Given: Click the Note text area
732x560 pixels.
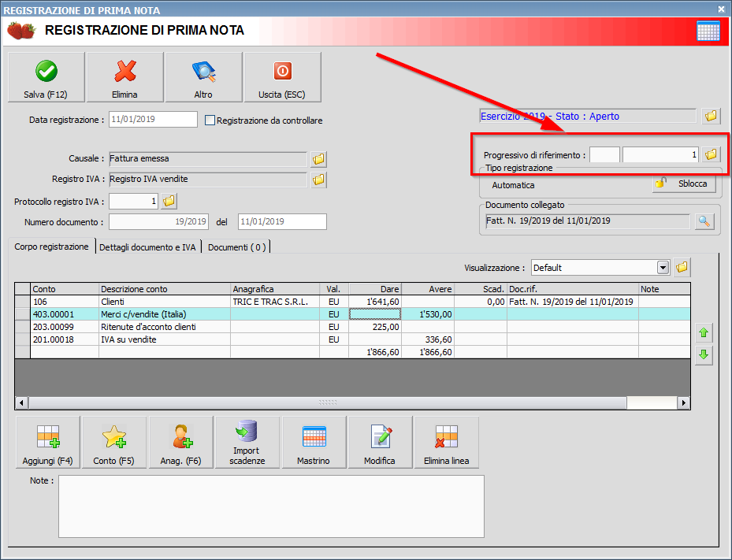Looking at the screenshot, I should 271,506.
